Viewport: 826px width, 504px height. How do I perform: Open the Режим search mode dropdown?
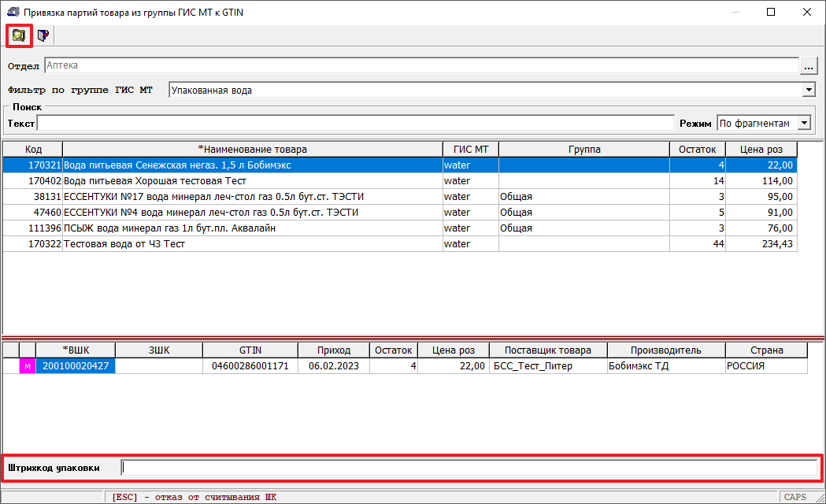[x=804, y=124]
